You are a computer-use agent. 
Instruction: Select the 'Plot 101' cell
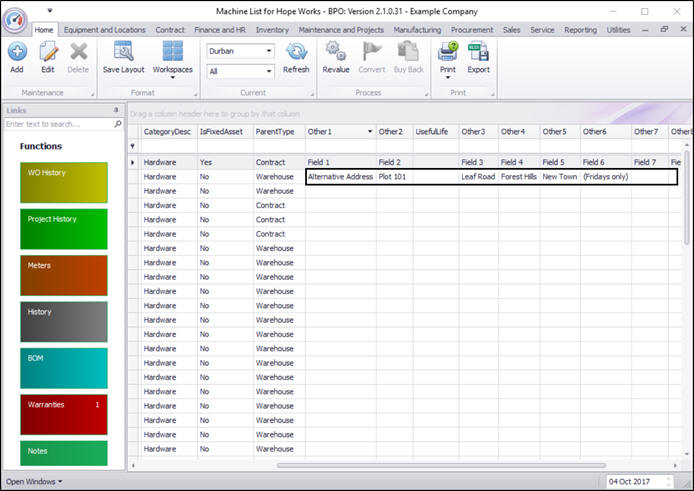(x=394, y=177)
